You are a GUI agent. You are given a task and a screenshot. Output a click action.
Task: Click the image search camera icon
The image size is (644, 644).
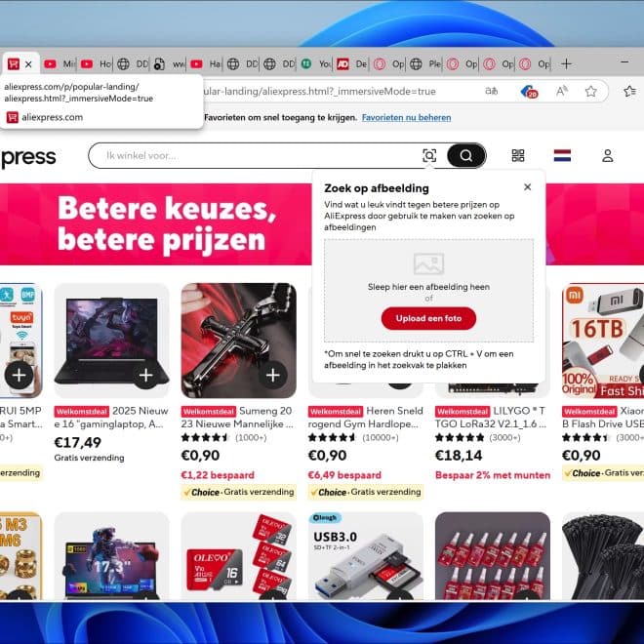click(429, 156)
